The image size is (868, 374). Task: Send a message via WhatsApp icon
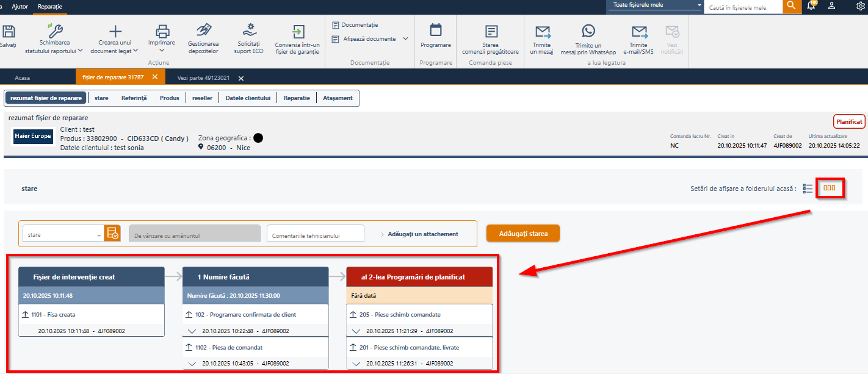[588, 31]
